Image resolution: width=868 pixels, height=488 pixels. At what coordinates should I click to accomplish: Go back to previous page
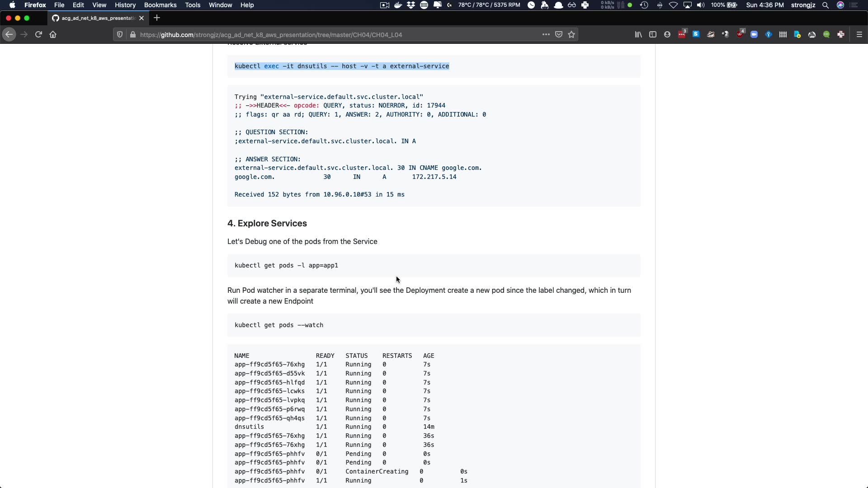9,34
